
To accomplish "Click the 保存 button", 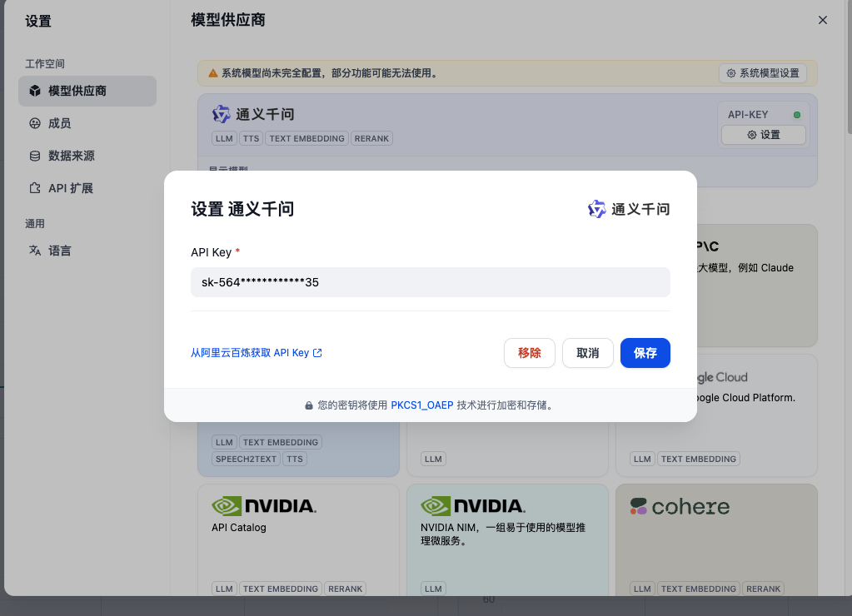I will [x=645, y=353].
